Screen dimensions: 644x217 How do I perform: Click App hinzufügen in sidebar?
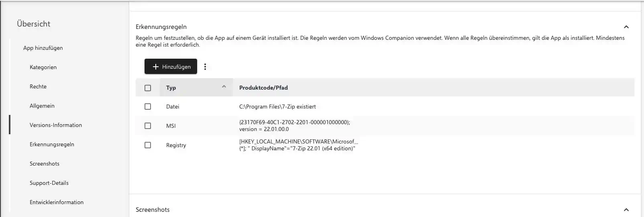point(43,48)
